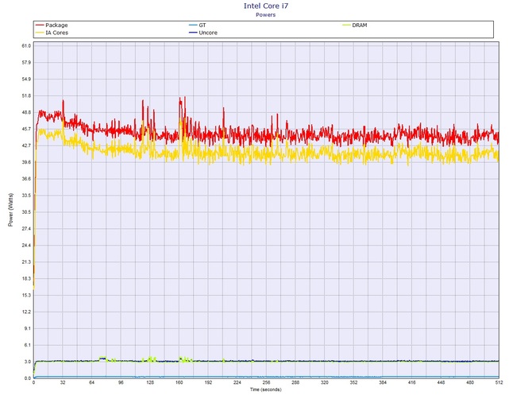This screenshot has height=399, width=532.
Task: Click the 384 x-axis time label
Action: (383, 382)
